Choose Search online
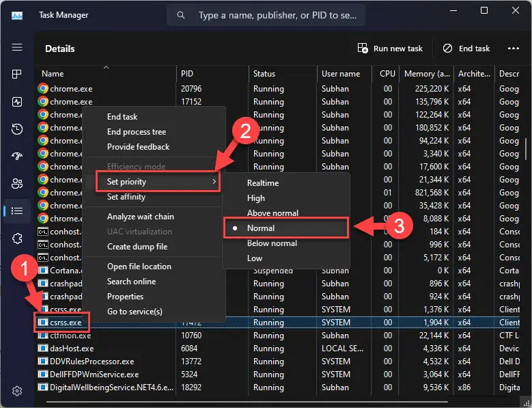The height and width of the screenshot is (408, 532). point(154,282)
